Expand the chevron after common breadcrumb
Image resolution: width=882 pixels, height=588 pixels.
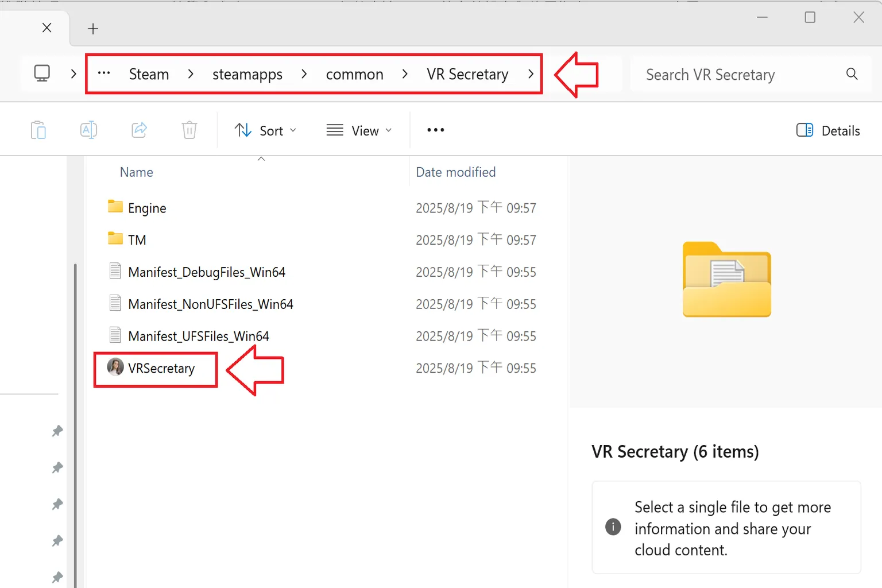[x=405, y=74]
